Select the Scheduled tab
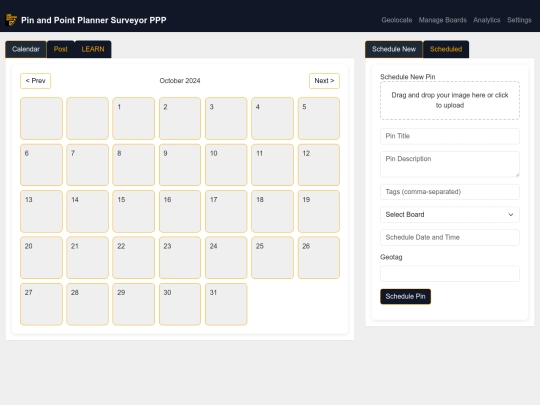This screenshot has height=405, width=540. (x=446, y=49)
